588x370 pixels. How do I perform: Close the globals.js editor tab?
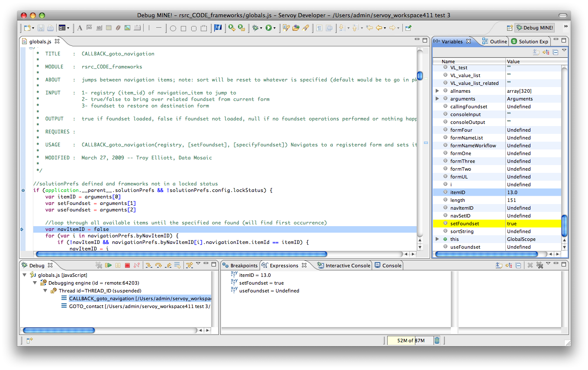coord(57,41)
